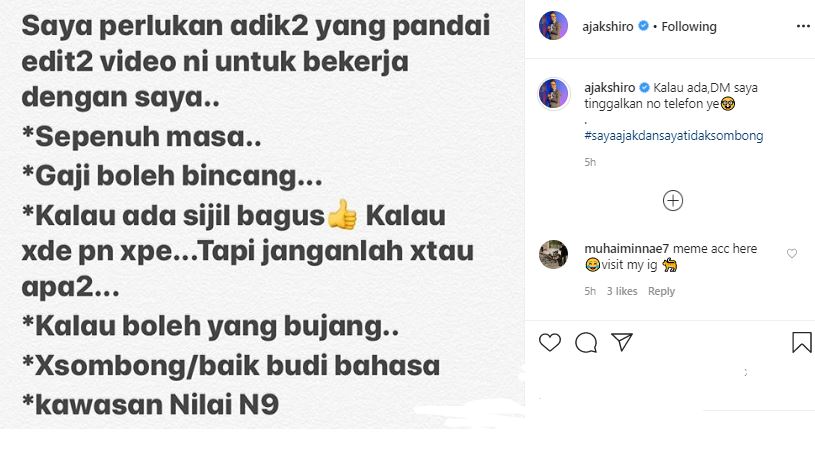Like the post with heart icon
The width and height of the screenshot is (815, 468).
point(549,343)
